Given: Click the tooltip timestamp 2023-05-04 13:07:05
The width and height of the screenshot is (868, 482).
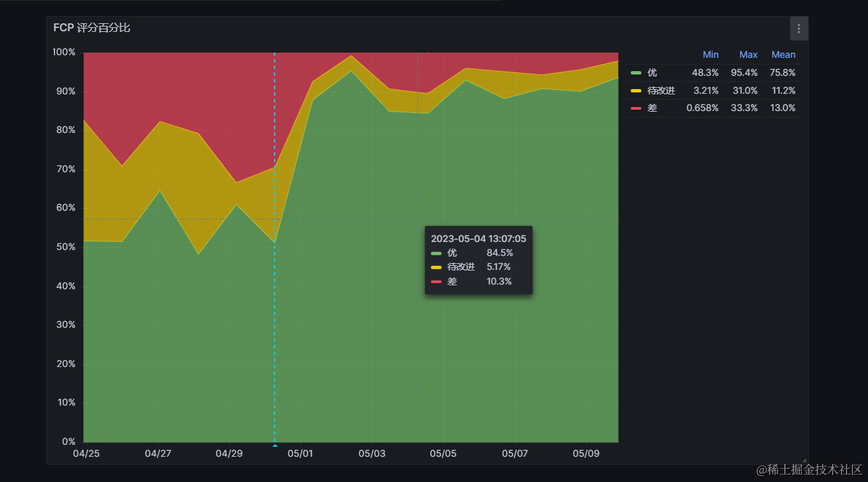Looking at the screenshot, I should (479, 238).
